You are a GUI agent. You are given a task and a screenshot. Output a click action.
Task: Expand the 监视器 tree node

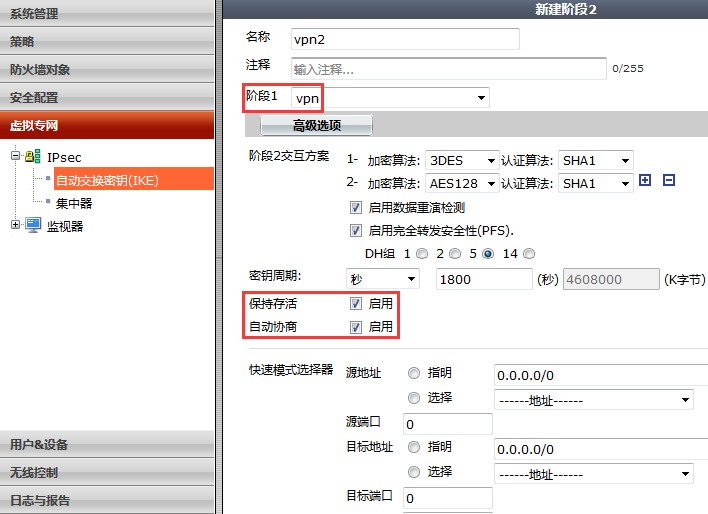coord(15,225)
